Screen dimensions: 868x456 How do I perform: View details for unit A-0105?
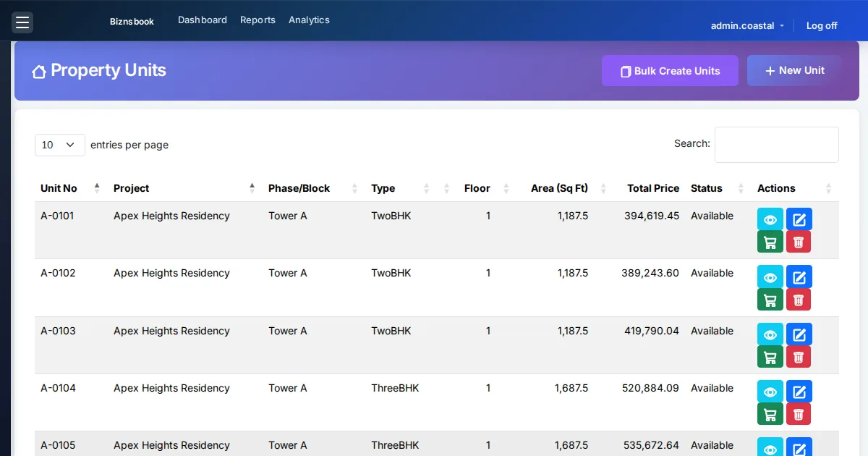(770, 448)
